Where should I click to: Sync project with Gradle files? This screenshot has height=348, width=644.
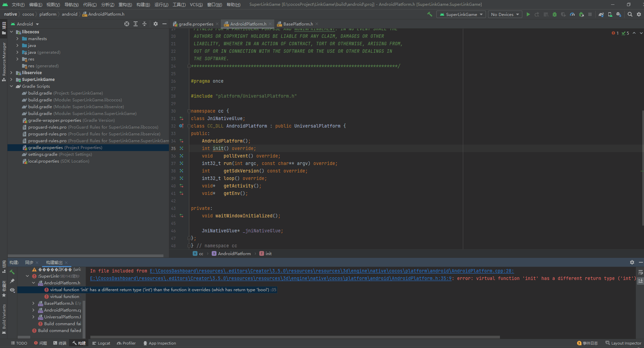tap(601, 14)
